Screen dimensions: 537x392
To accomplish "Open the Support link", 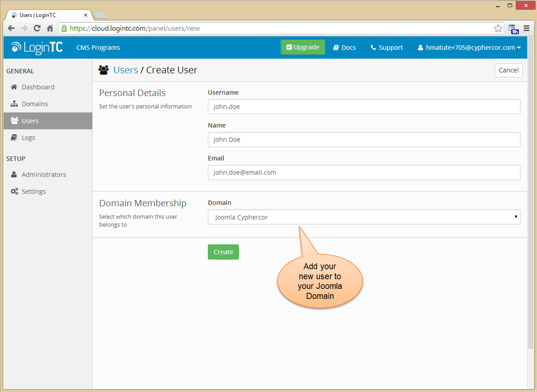I will tap(387, 48).
